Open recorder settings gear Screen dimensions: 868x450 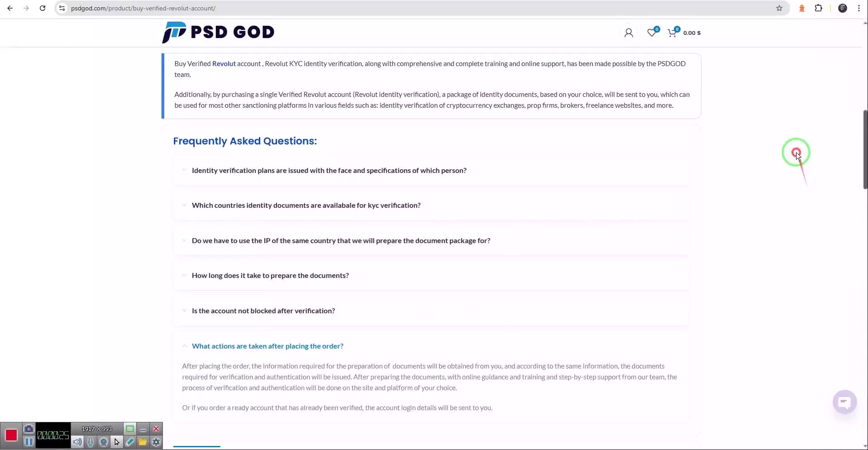point(156,442)
